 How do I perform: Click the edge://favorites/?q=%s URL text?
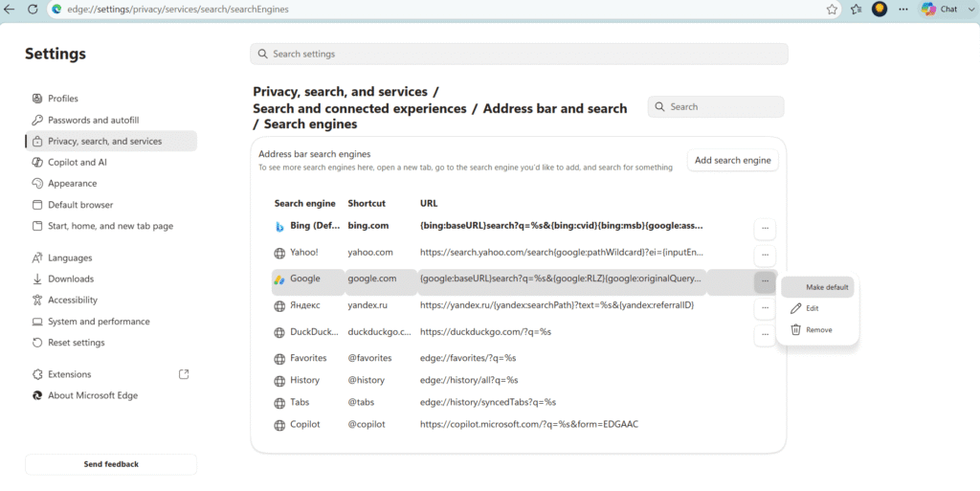coord(468,358)
